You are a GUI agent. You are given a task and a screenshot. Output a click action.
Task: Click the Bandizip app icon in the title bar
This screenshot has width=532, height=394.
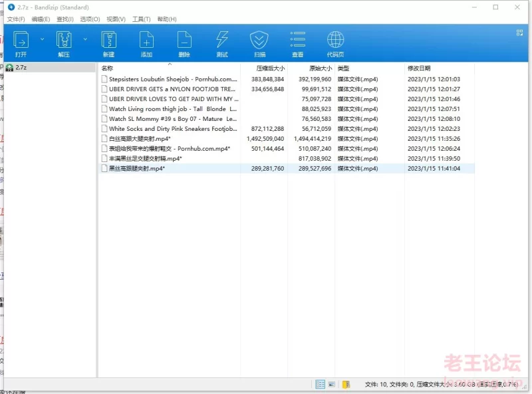pos(11,7)
